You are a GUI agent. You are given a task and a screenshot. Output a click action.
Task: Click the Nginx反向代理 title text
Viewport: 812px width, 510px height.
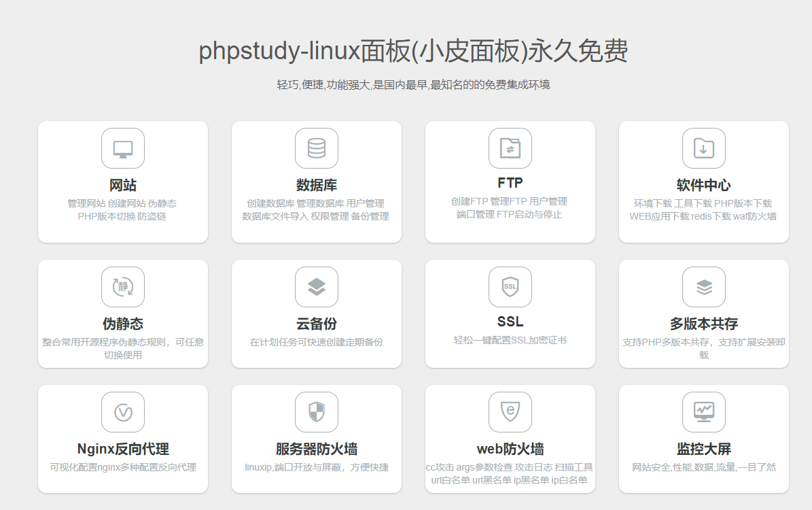123,449
